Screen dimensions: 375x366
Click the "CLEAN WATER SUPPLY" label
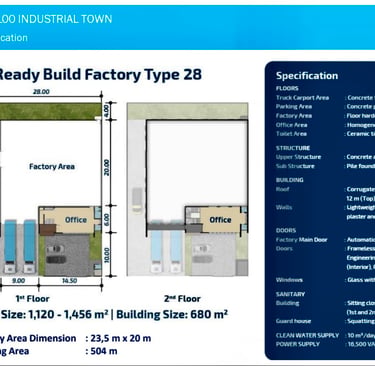pyautogui.click(x=307, y=335)
